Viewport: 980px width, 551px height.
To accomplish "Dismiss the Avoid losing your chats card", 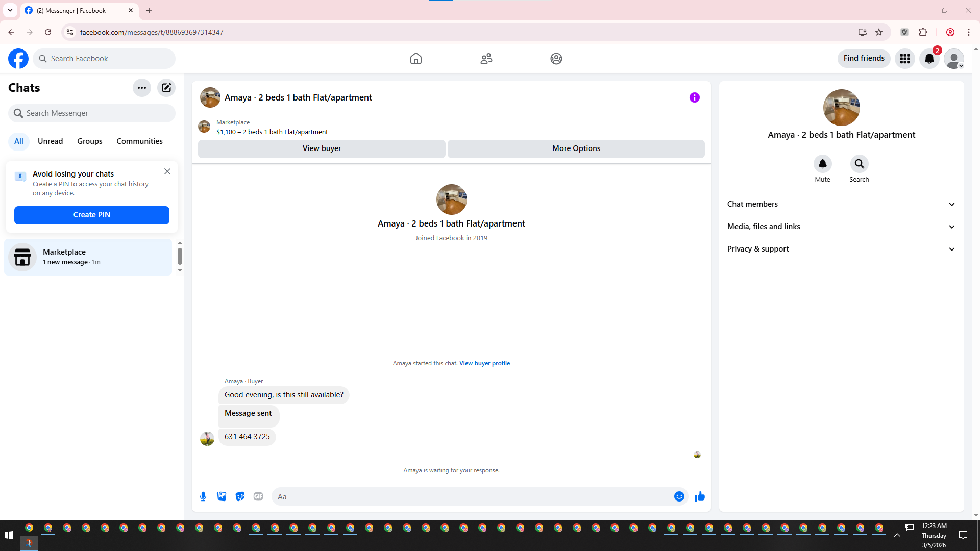I will [167, 172].
